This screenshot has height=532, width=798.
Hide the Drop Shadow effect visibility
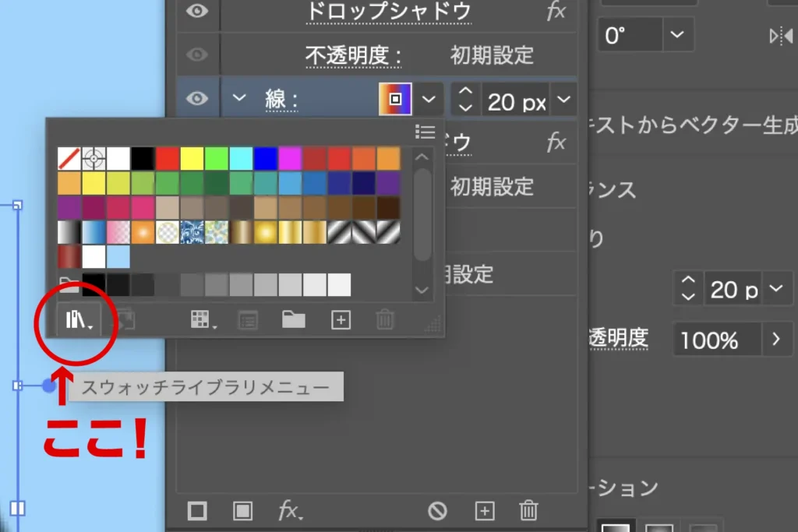[x=198, y=12]
